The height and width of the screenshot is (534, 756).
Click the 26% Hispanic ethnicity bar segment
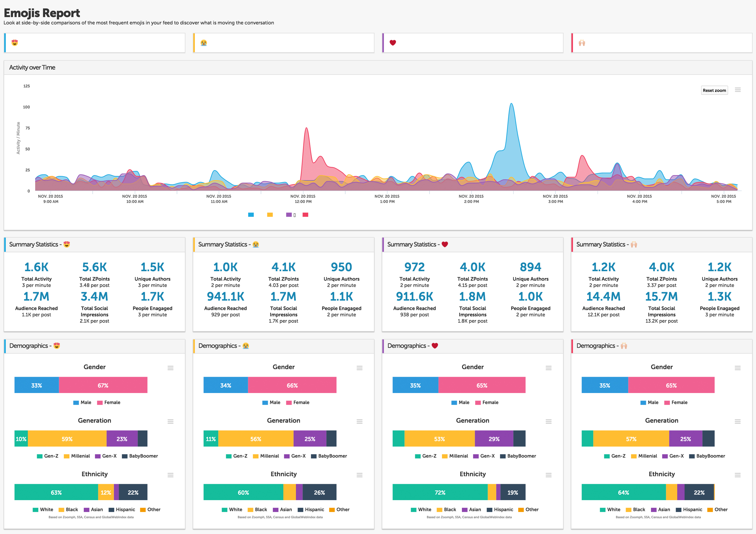(319, 493)
